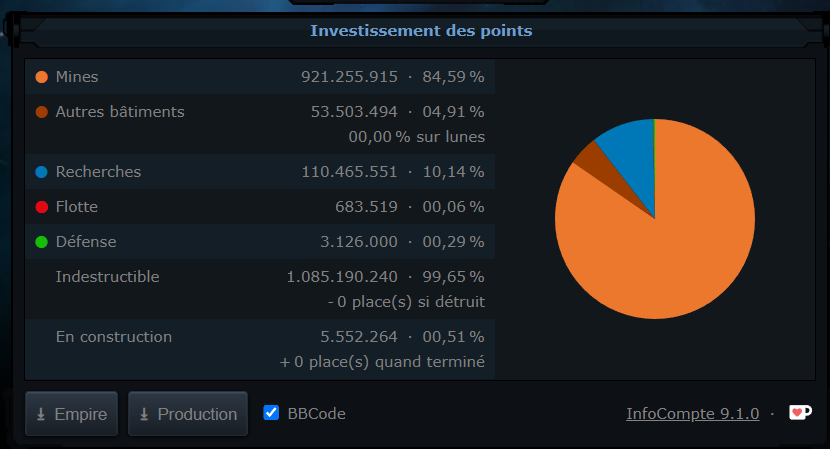This screenshot has height=449, width=830.
Task: Open the InfoCompte 9.1.0 link
Action: tap(693, 414)
